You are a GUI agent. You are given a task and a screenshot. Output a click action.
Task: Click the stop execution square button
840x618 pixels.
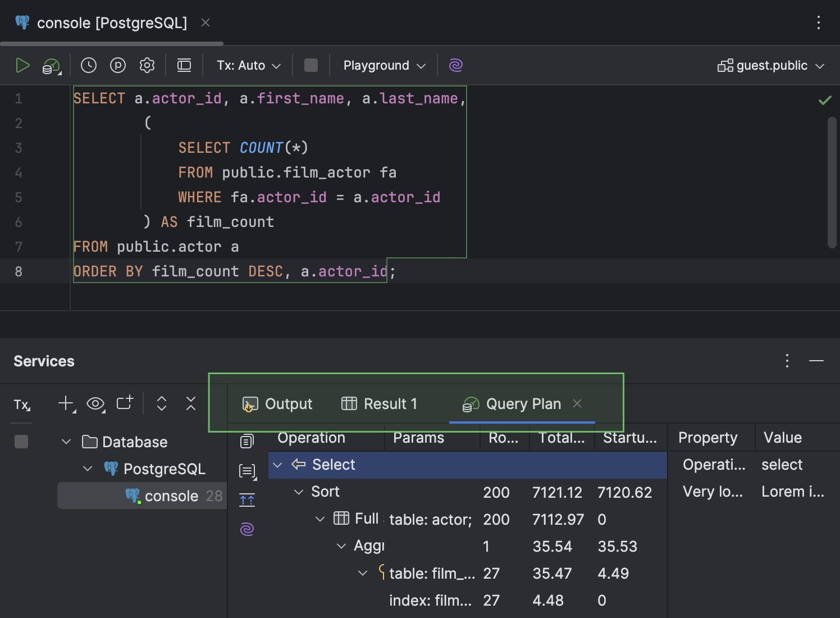[311, 66]
